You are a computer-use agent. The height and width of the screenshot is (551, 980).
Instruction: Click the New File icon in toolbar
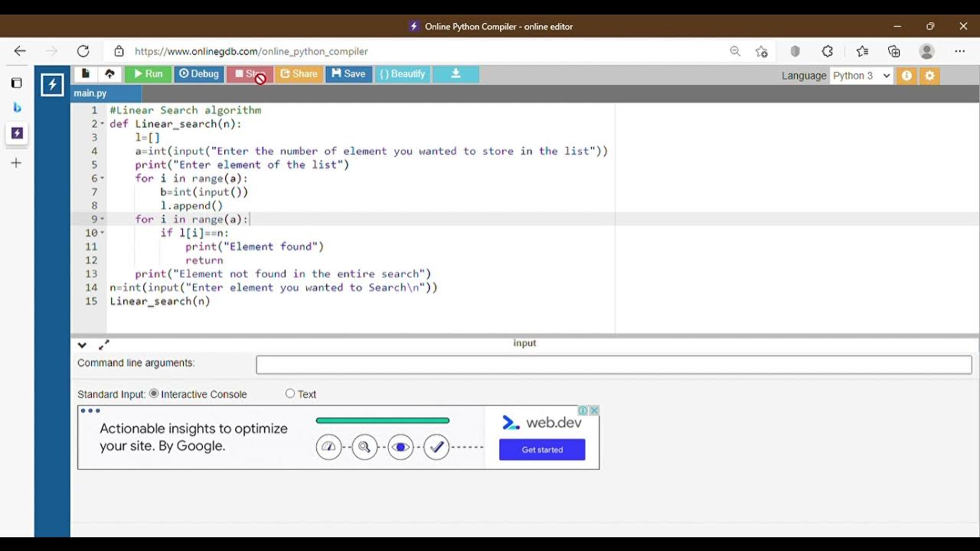[x=86, y=74]
